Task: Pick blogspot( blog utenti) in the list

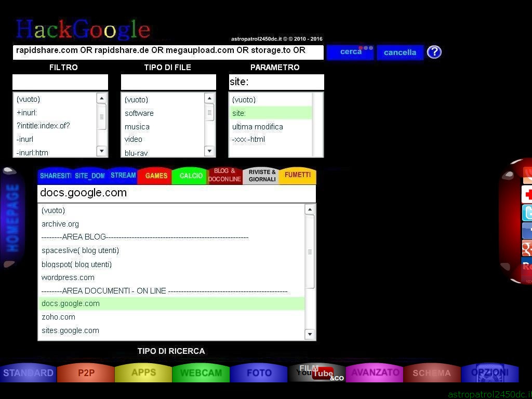Action: 171,264
